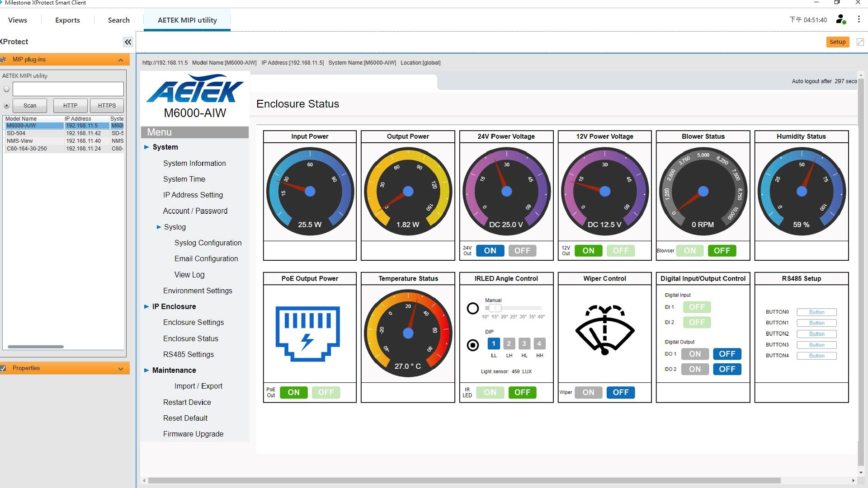
Task: Turn 24V Out ON
Action: pos(490,251)
